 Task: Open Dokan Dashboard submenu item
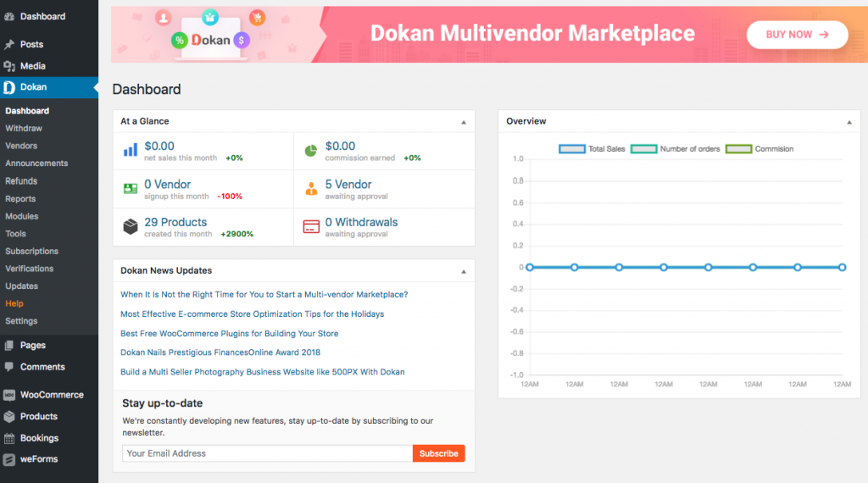coord(27,111)
